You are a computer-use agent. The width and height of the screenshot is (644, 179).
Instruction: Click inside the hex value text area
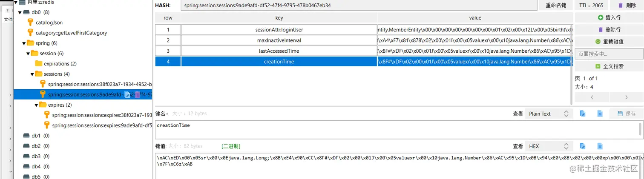click(x=400, y=166)
